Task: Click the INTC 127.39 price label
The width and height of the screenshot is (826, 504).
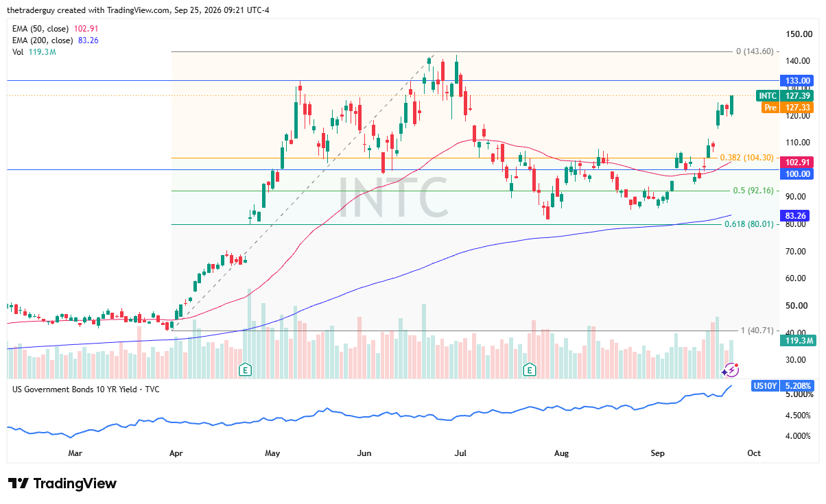Action: point(786,96)
